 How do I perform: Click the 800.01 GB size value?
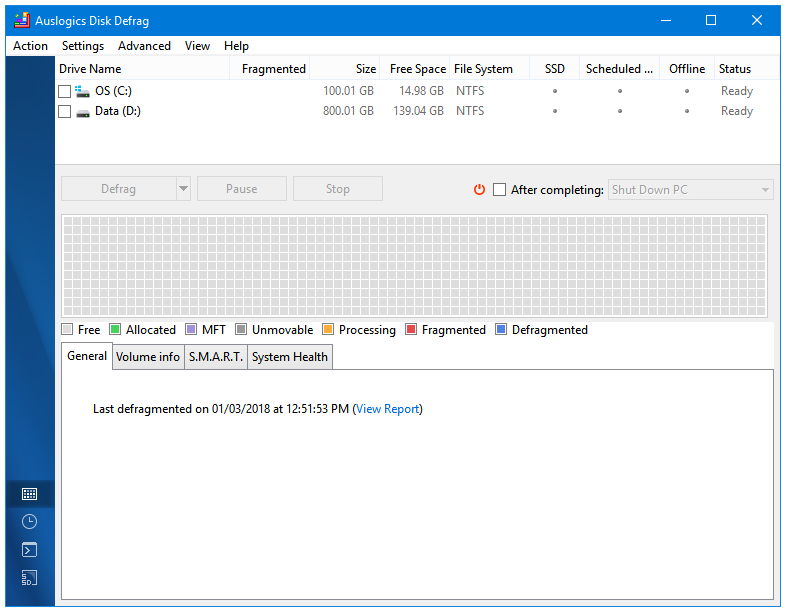point(348,111)
